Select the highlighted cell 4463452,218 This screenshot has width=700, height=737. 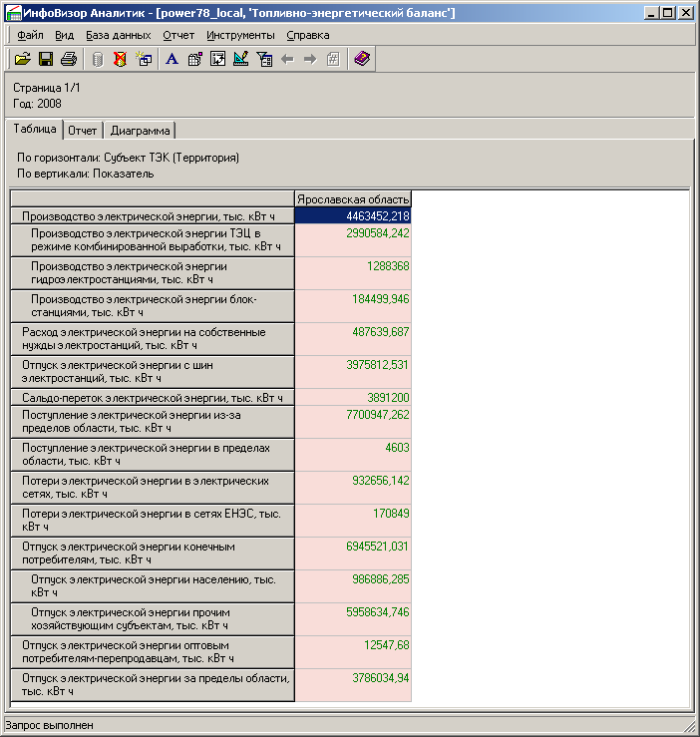coord(353,216)
